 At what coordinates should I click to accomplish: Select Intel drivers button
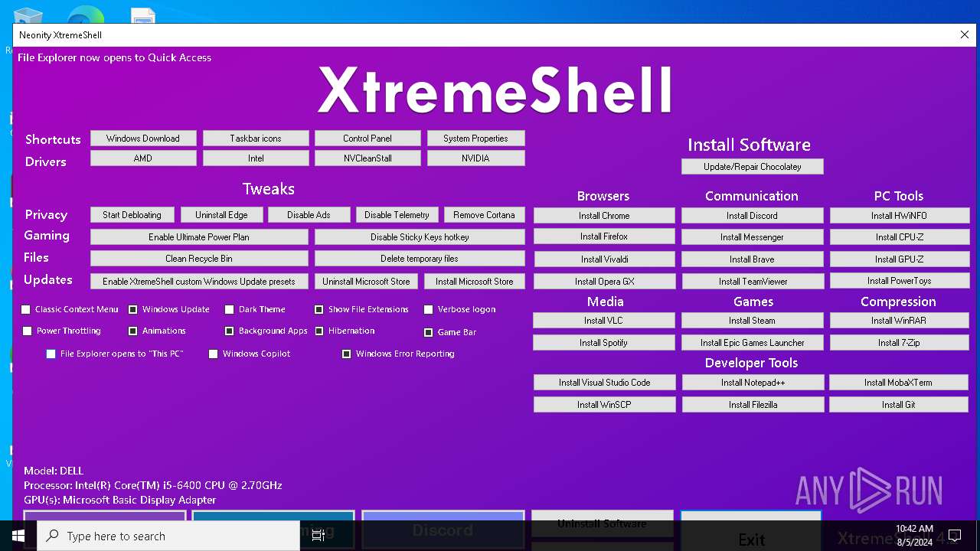pos(256,158)
